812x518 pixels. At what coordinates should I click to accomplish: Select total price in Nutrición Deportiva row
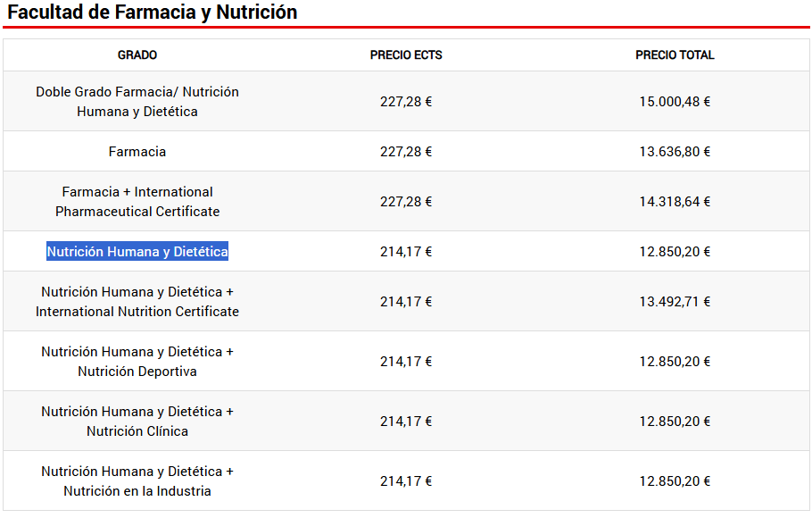pos(675,362)
